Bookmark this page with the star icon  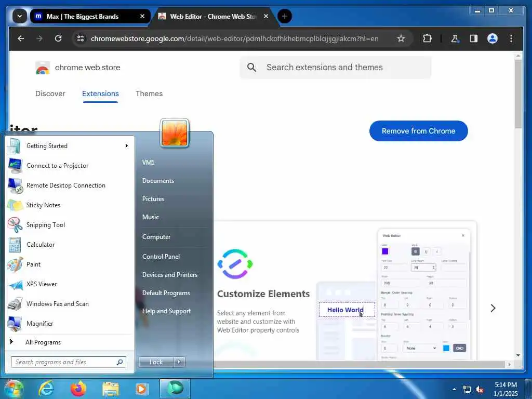tap(401, 38)
